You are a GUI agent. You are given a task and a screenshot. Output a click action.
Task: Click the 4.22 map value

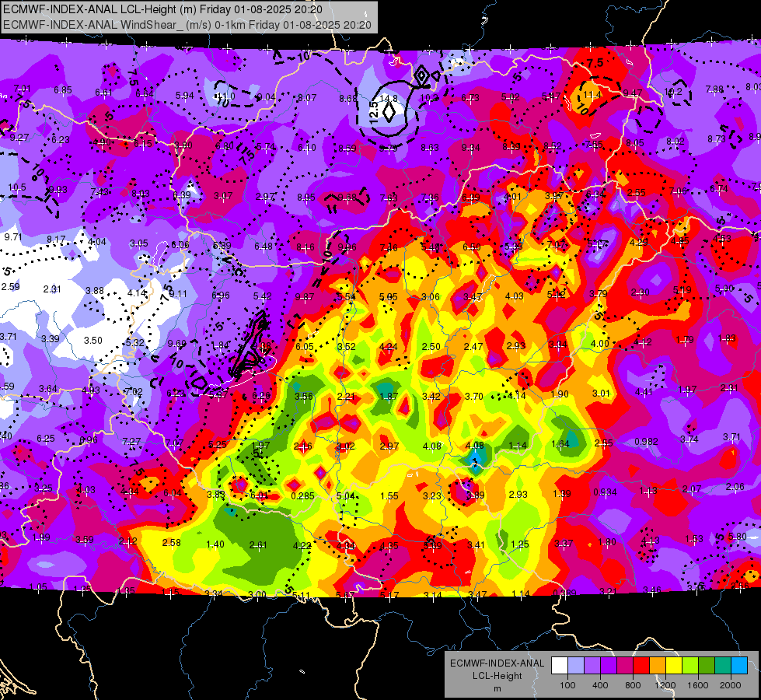pyautogui.click(x=302, y=545)
